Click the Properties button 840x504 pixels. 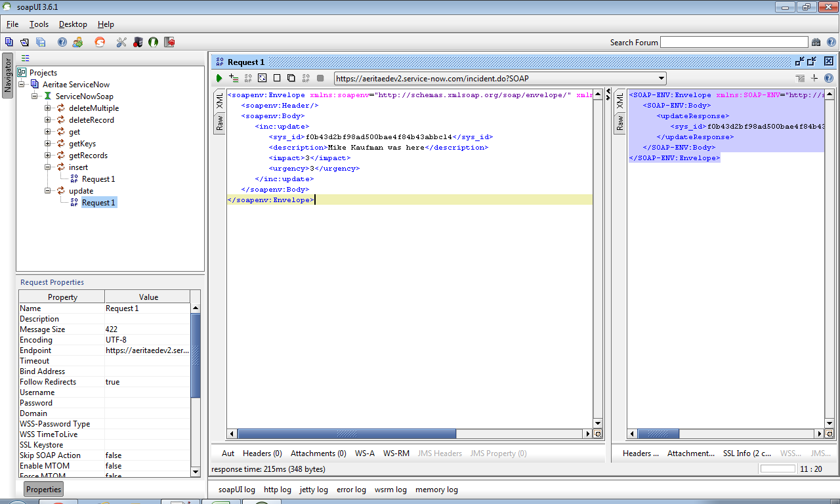[x=44, y=489]
